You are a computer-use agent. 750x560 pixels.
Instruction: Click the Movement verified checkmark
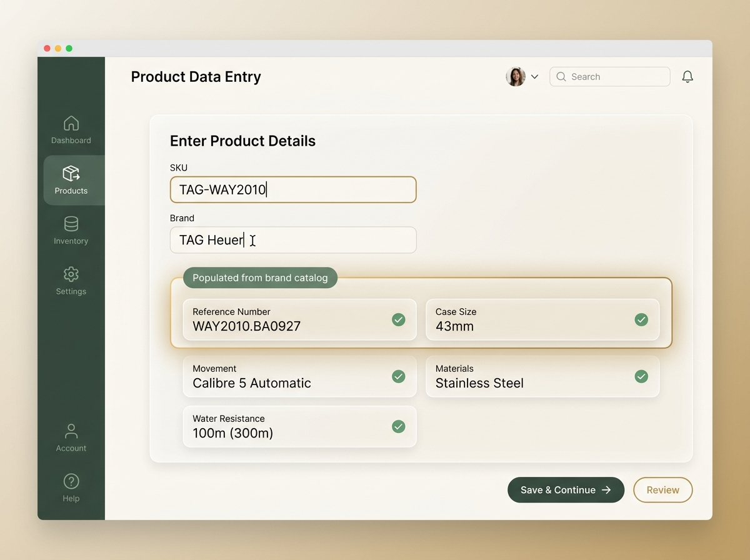(398, 376)
